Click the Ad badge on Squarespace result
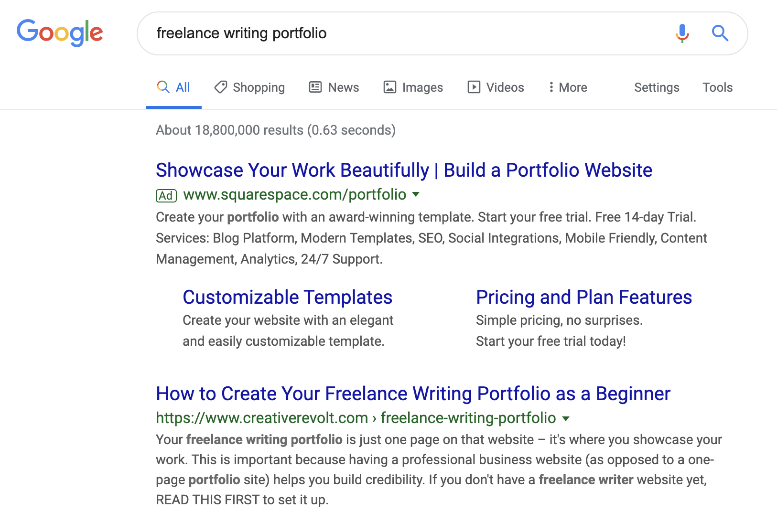This screenshot has width=777, height=532. click(x=166, y=195)
